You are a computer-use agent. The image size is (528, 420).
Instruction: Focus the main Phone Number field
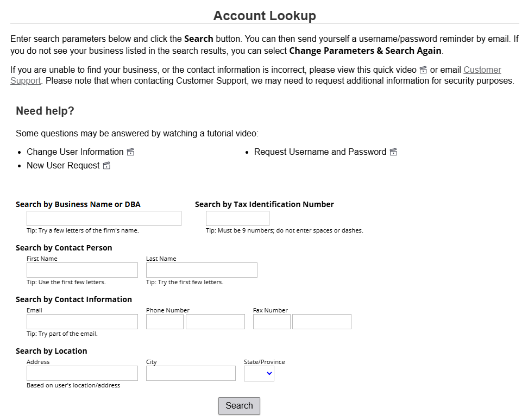coord(215,322)
